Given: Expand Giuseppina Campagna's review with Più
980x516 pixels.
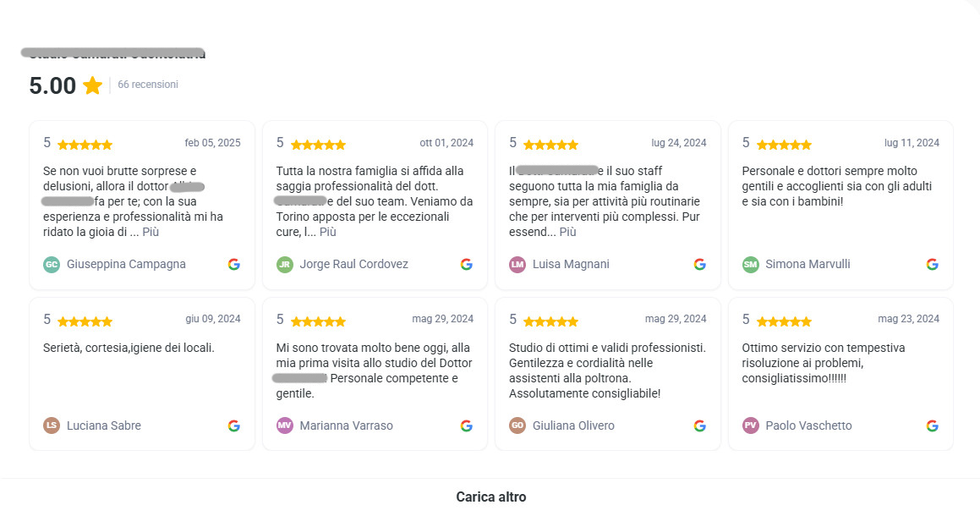Looking at the screenshot, I should point(151,232).
